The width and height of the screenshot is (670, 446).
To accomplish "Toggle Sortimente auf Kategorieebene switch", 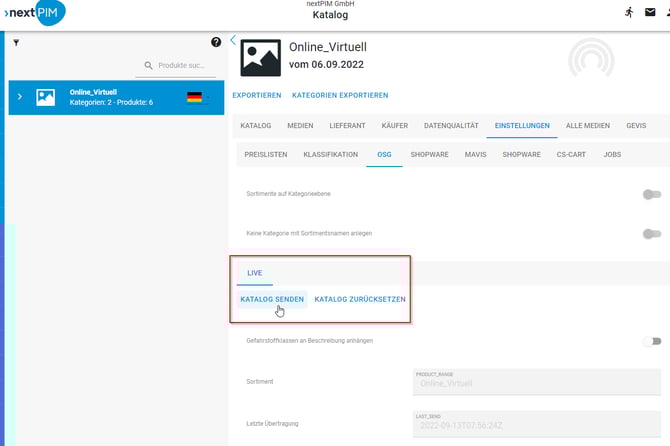I will pyautogui.click(x=652, y=195).
